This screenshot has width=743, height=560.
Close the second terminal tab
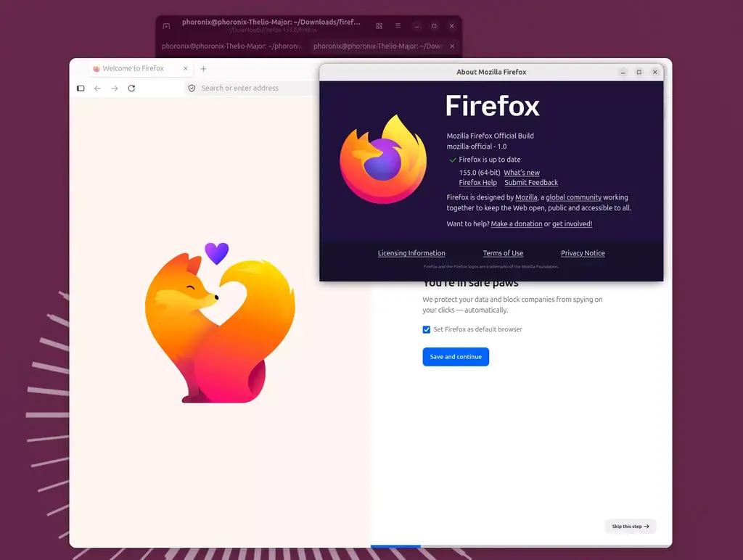coord(452,46)
